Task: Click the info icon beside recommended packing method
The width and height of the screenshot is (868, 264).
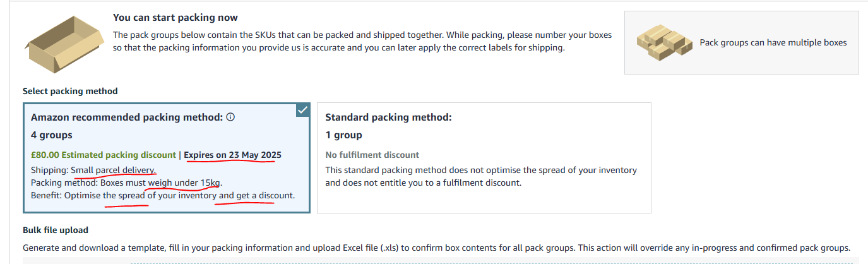Action: click(230, 117)
